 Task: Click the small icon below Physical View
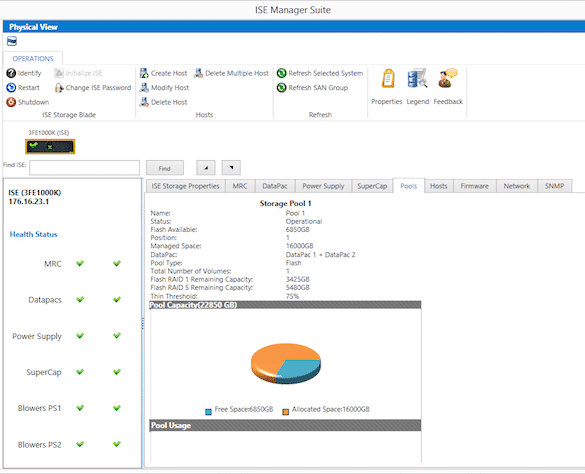pyautogui.click(x=12, y=41)
